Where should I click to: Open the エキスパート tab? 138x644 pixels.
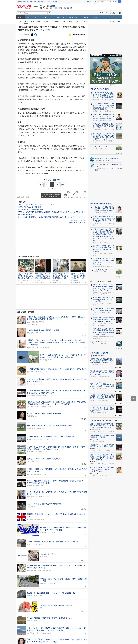tap(48, 17)
